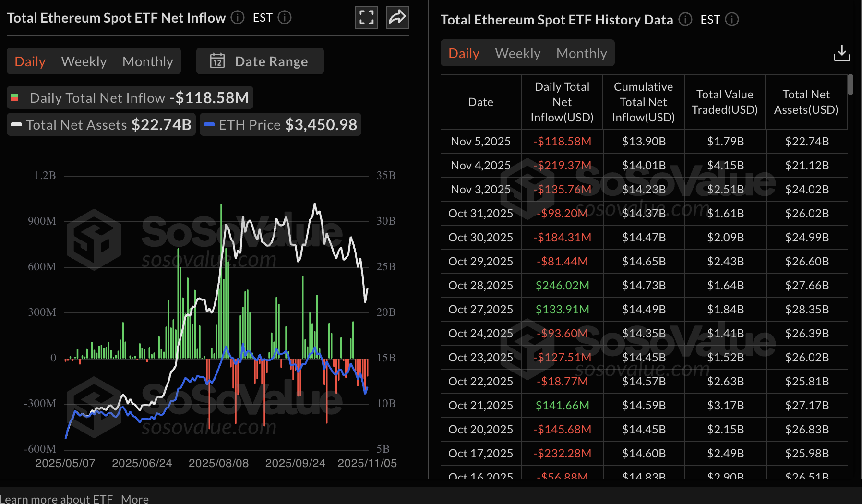The height and width of the screenshot is (504, 862).
Task: Select Monthly on the left chart panel
Action: pyautogui.click(x=147, y=61)
